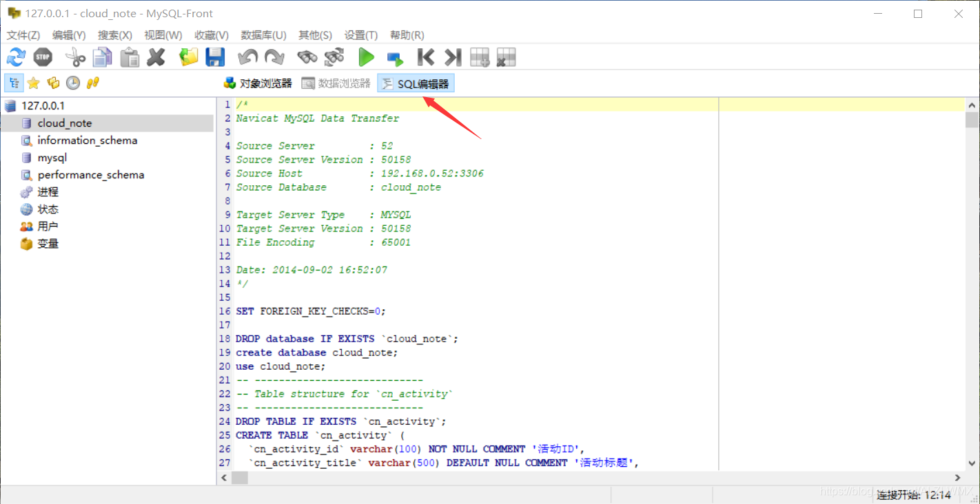Click the MySQL-Front title bar app icon
Image resolution: width=980 pixels, height=504 pixels.
tap(14, 13)
